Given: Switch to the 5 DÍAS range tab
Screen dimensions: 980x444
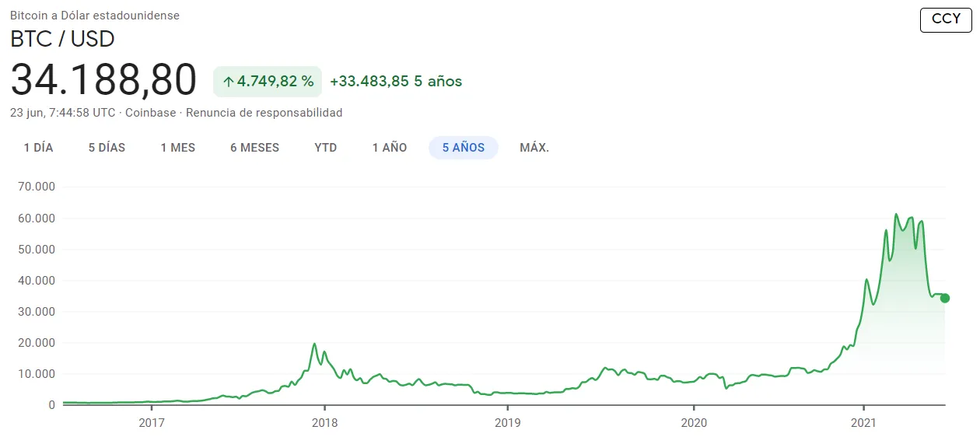Looking at the screenshot, I should [x=107, y=148].
